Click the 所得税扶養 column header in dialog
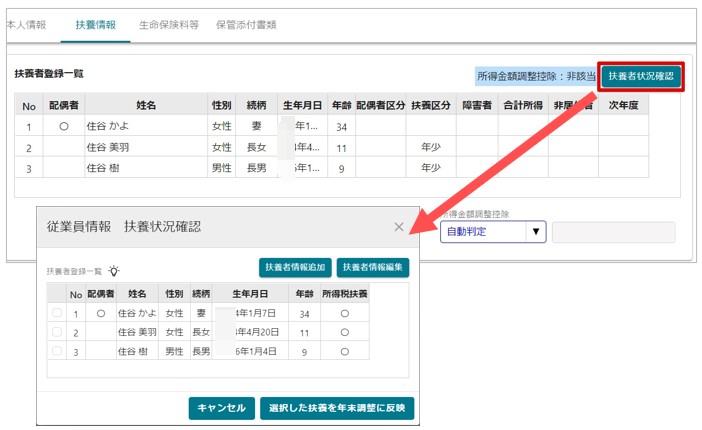Image resolution: width=702 pixels, height=430 pixels. pos(344,294)
